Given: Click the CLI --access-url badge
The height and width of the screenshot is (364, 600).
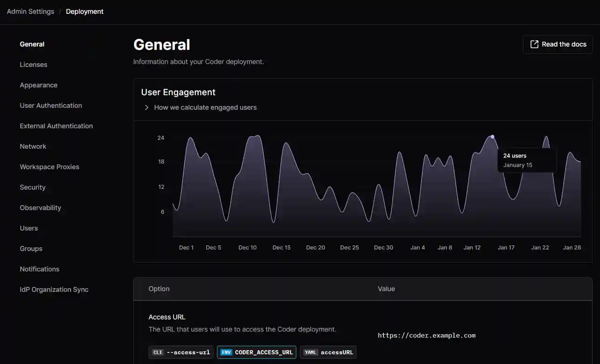Looking at the screenshot, I should click(x=181, y=352).
